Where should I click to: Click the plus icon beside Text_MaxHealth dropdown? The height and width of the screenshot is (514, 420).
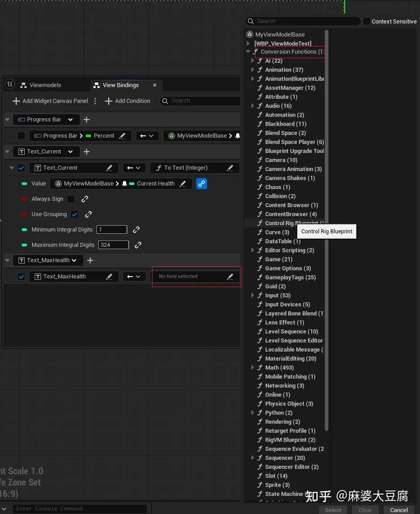pos(90,260)
